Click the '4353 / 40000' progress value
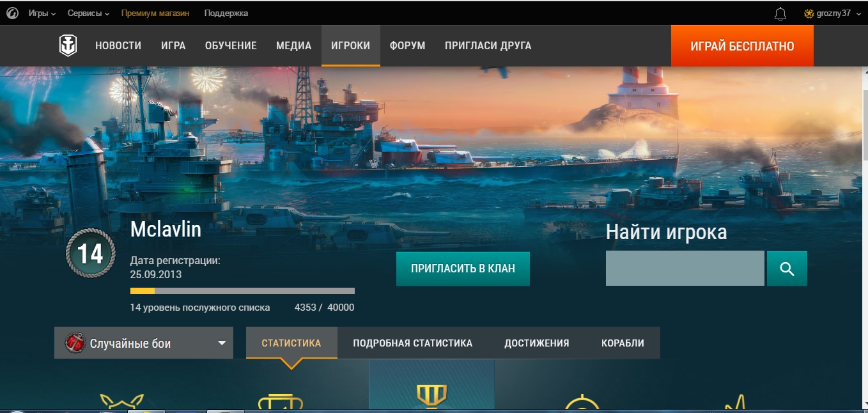The height and width of the screenshot is (413, 868). pyautogui.click(x=324, y=308)
